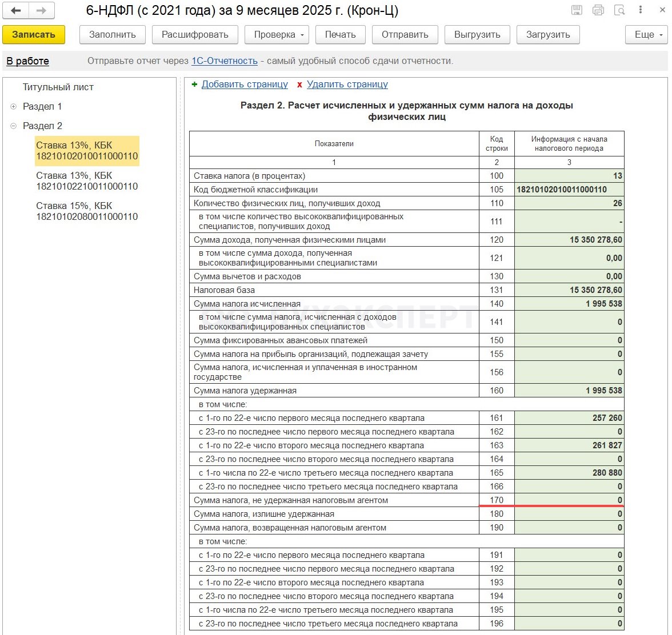Click the printer icon in header
The height and width of the screenshot is (635, 672).
(598, 10)
